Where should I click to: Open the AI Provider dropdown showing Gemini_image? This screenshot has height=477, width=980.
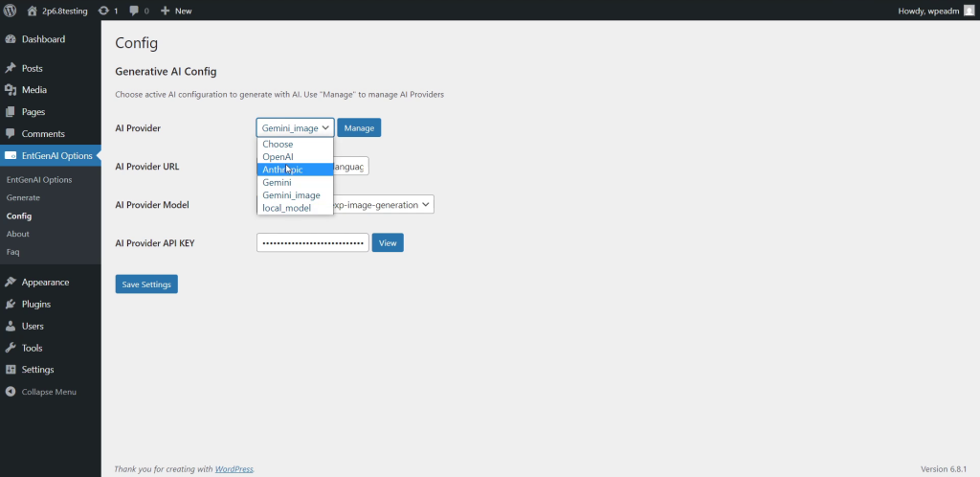pyautogui.click(x=295, y=127)
